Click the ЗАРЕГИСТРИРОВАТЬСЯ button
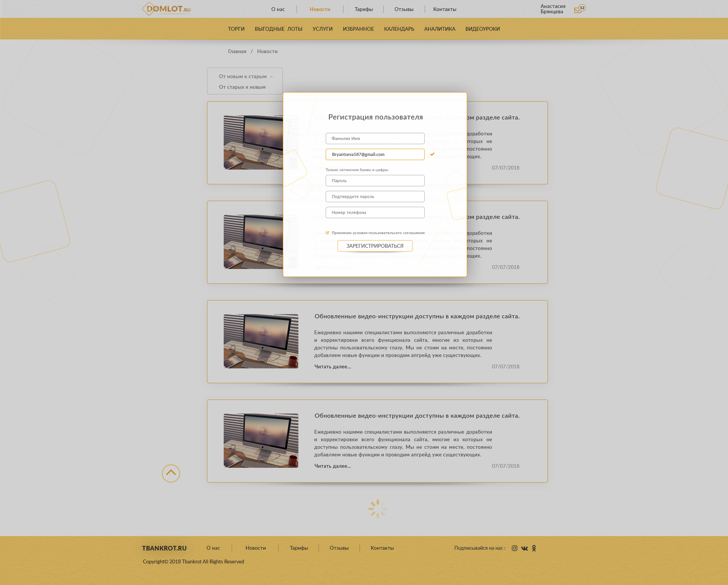Viewport: 728px width, 585px height. (x=375, y=246)
